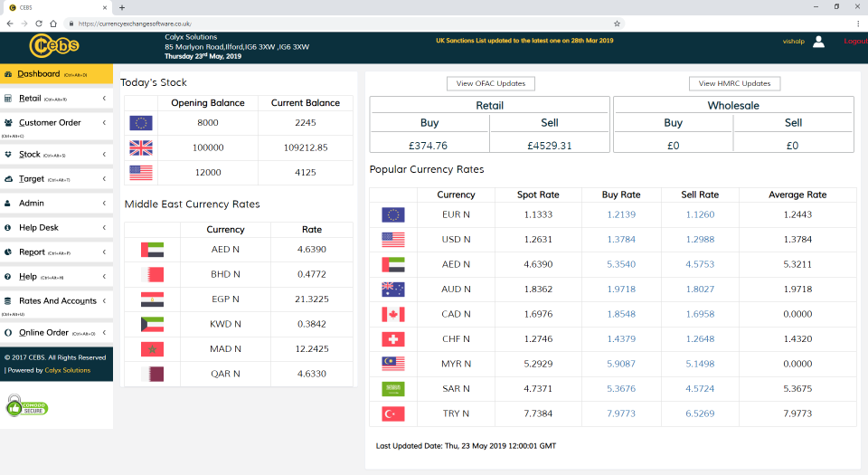Screen dimensions: 868x475
Task: Click the user profile icon
Action: [x=818, y=42]
